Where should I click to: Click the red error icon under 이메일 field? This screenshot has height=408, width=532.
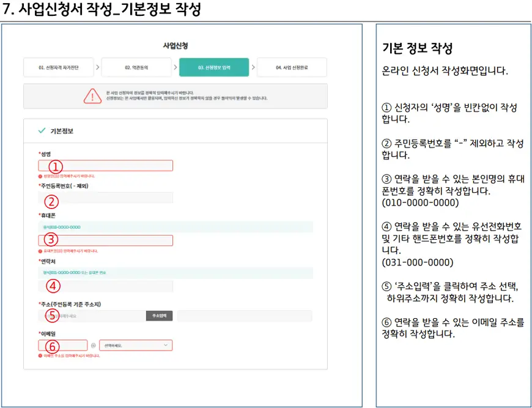pyautogui.click(x=40, y=355)
